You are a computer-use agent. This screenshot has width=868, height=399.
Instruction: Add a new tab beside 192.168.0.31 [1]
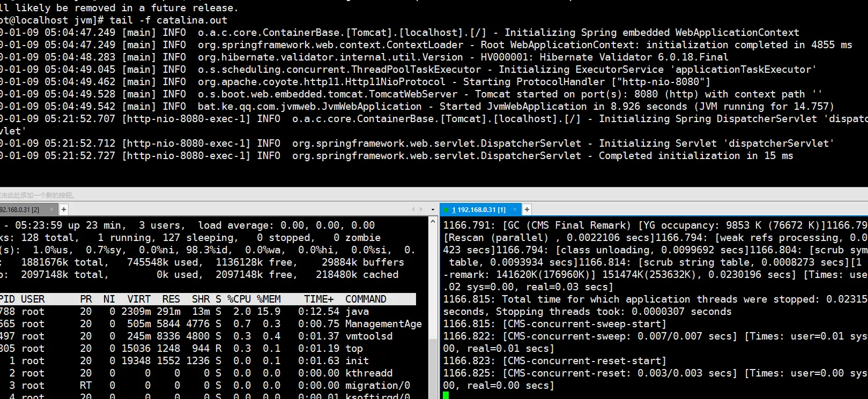click(x=527, y=209)
